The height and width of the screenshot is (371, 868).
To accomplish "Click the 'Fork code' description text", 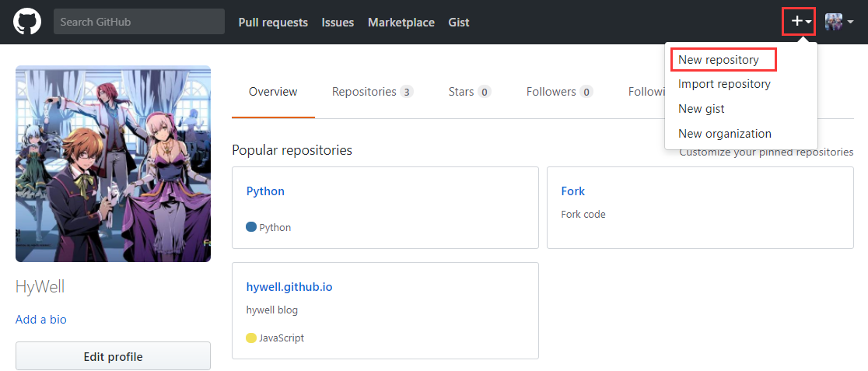I will point(583,214).
